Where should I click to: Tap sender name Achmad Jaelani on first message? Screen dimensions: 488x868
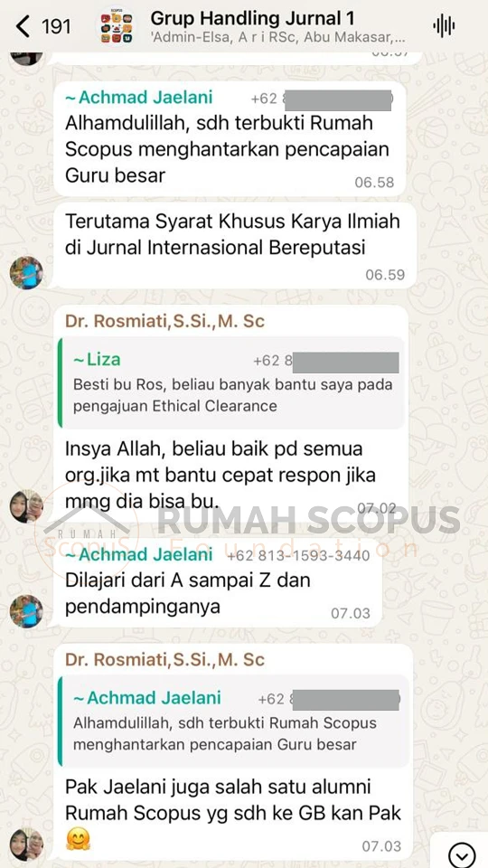(x=139, y=98)
